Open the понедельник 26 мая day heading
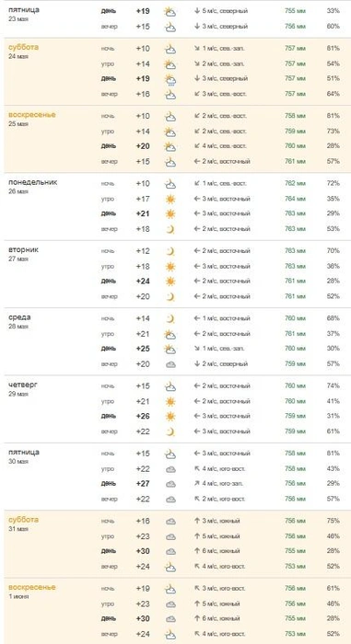This screenshot has width=351, height=644. point(33,186)
